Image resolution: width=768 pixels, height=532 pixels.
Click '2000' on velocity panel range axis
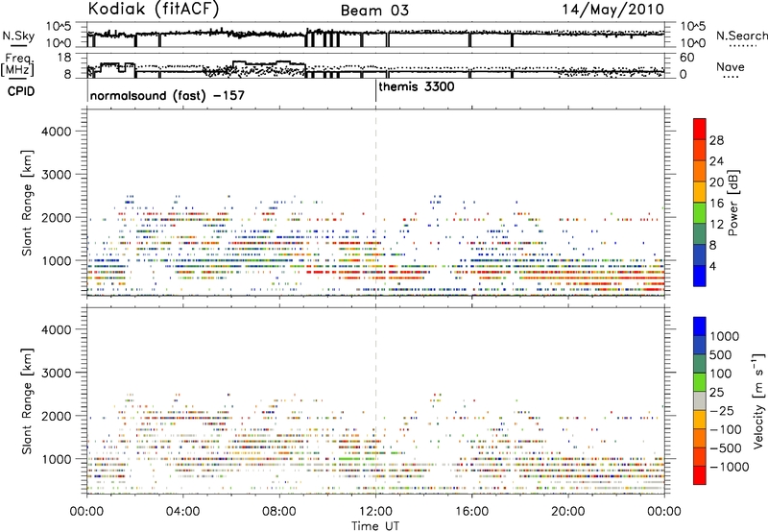pyautogui.click(x=57, y=416)
